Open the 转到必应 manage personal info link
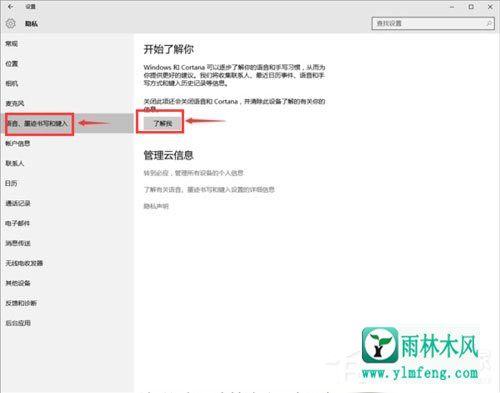 coord(193,173)
